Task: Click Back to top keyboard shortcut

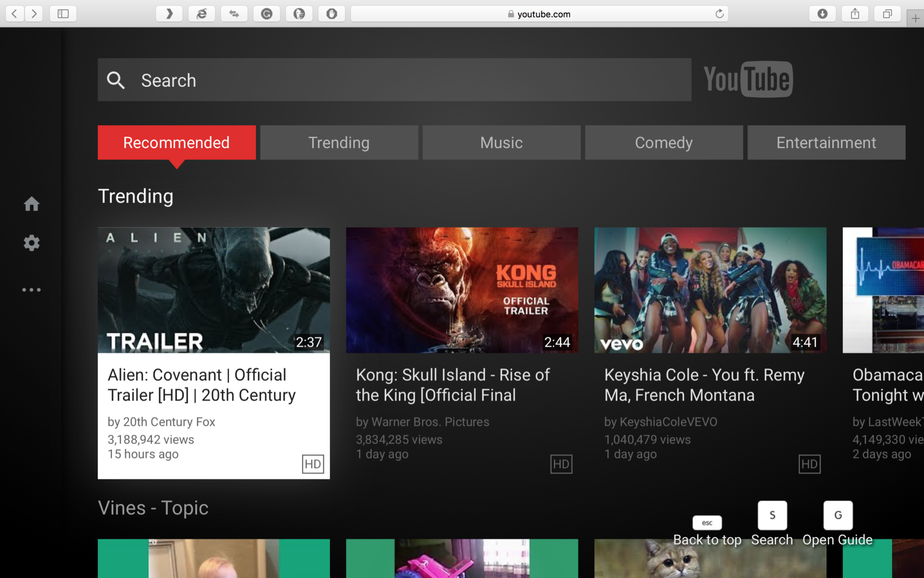Action: coord(707,522)
